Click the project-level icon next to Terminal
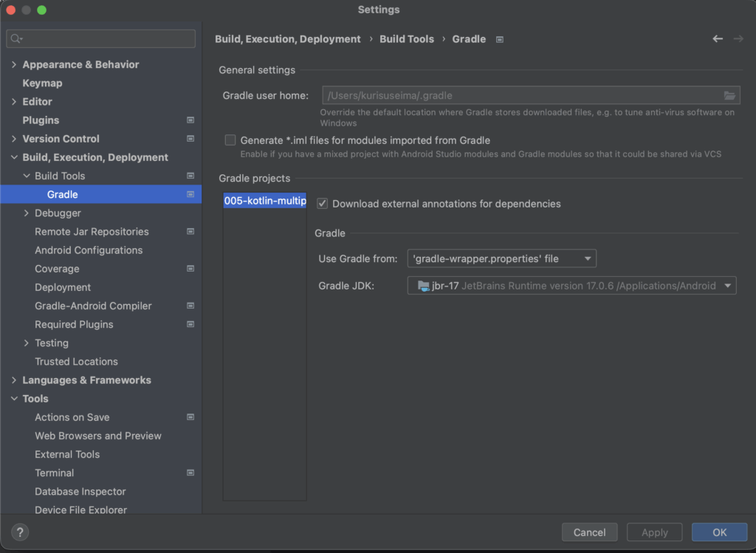This screenshot has width=756, height=553. coord(190,473)
